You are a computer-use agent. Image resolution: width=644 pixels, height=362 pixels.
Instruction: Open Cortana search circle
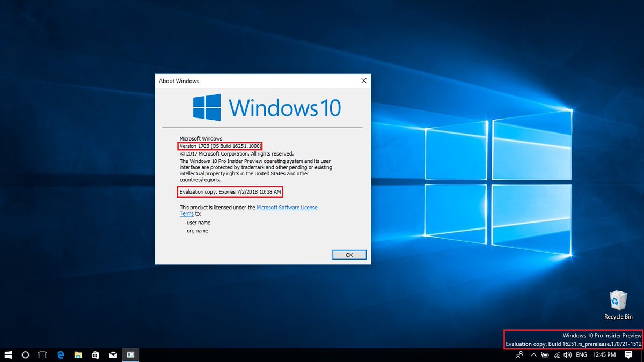(x=25, y=355)
